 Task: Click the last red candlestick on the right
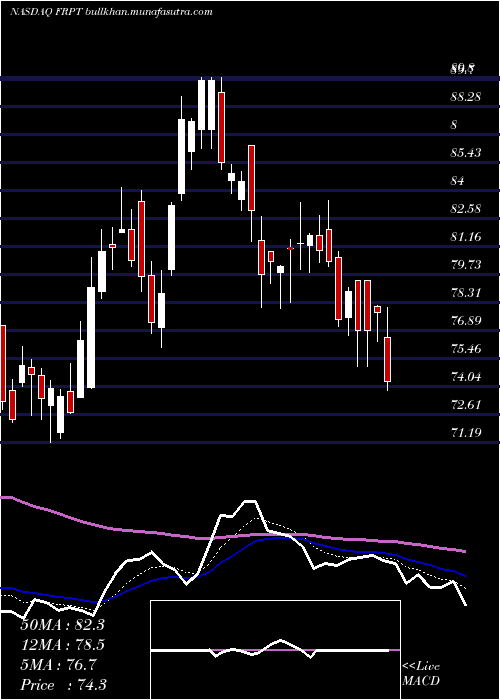(x=388, y=359)
